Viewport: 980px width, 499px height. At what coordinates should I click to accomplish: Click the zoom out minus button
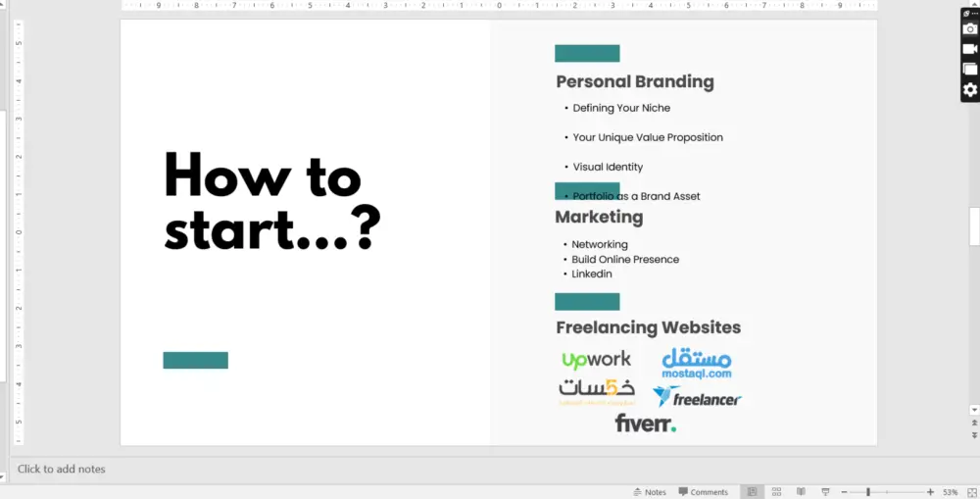[844, 492]
